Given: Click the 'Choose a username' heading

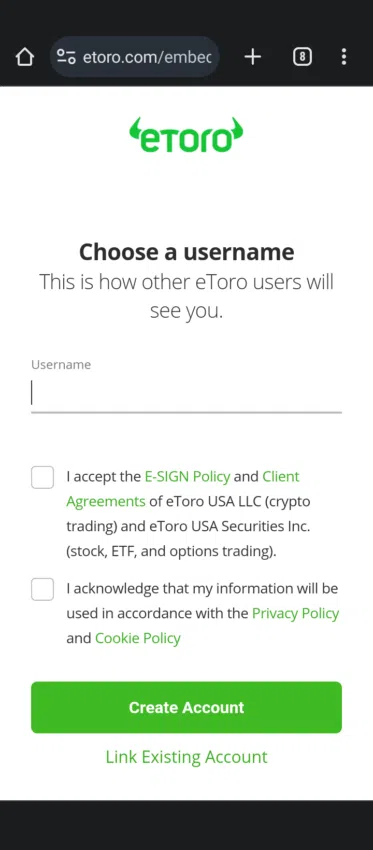Looking at the screenshot, I should [x=186, y=252].
